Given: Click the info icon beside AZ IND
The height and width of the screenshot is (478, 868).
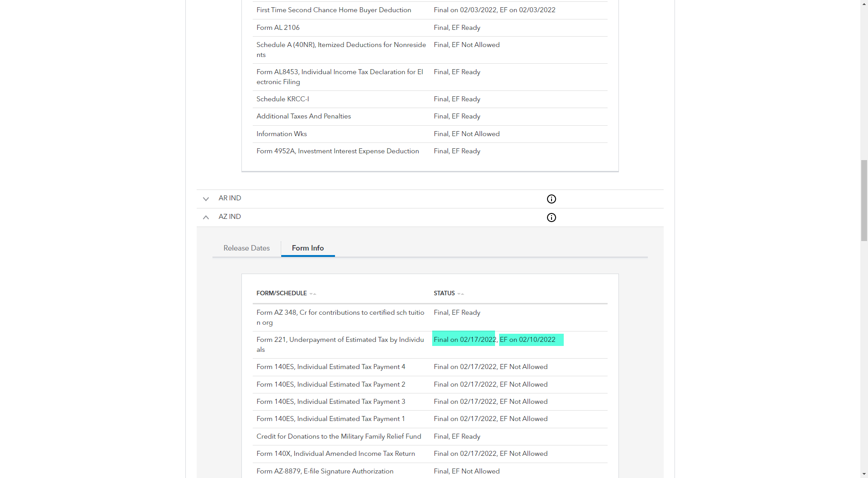Looking at the screenshot, I should [x=552, y=218].
